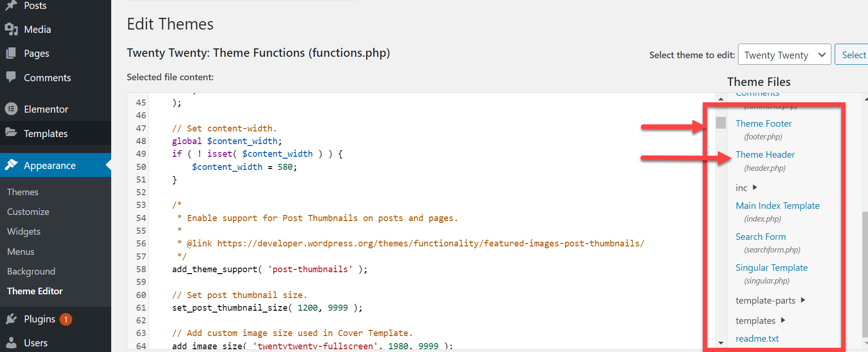Go to Themes submenu
The width and height of the screenshot is (868, 352).
coord(23,192)
